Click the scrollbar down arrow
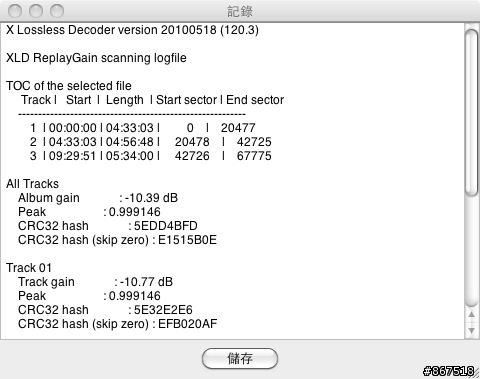This screenshot has width=480, height=379. [471, 330]
